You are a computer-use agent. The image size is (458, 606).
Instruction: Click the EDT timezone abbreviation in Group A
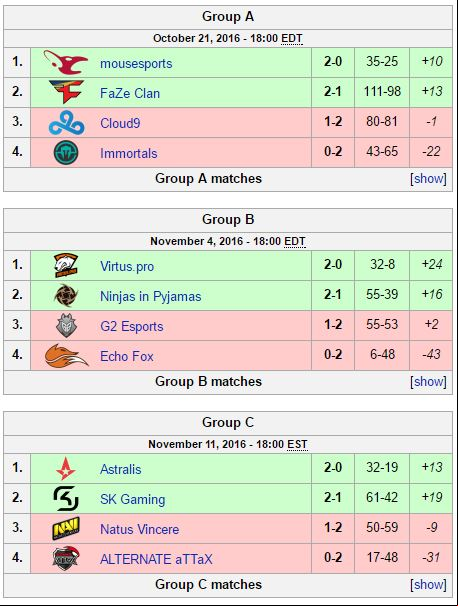292,38
